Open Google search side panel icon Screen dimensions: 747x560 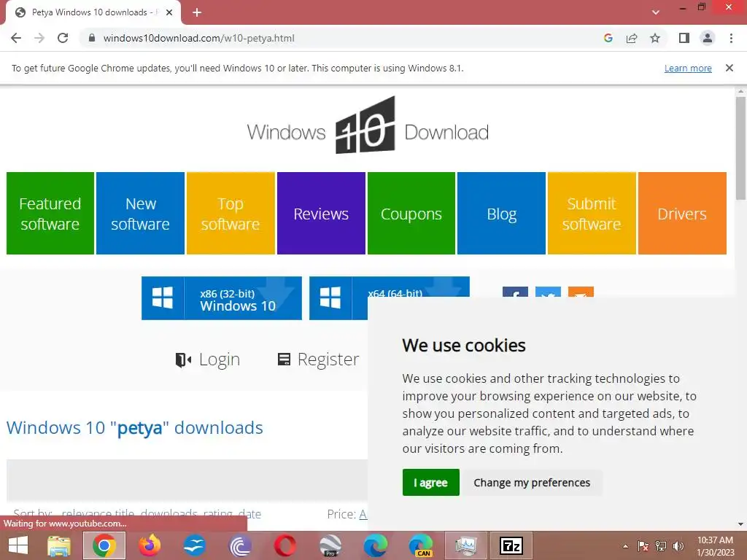coord(608,38)
